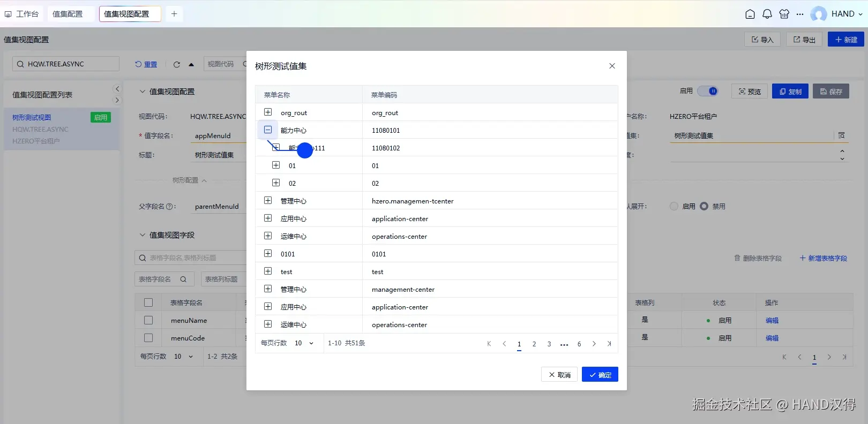Go to next page in dialog pagination
The height and width of the screenshot is (424, 868).
pyautogui.click(x=594, y=344)
